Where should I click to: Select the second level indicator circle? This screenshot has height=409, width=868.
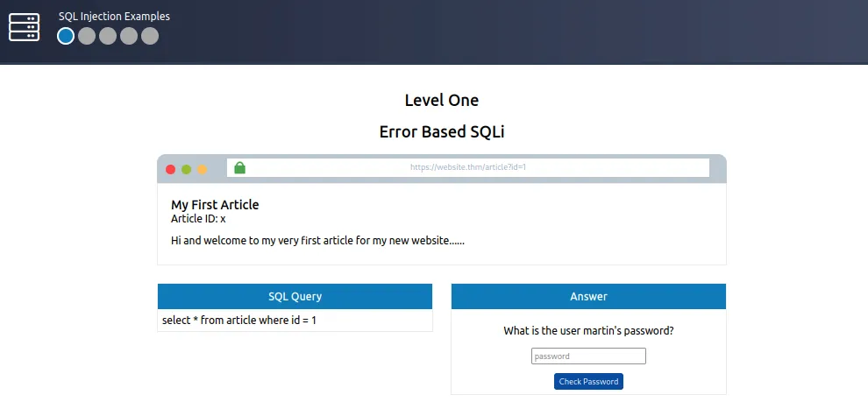click(x=87, y=36)
